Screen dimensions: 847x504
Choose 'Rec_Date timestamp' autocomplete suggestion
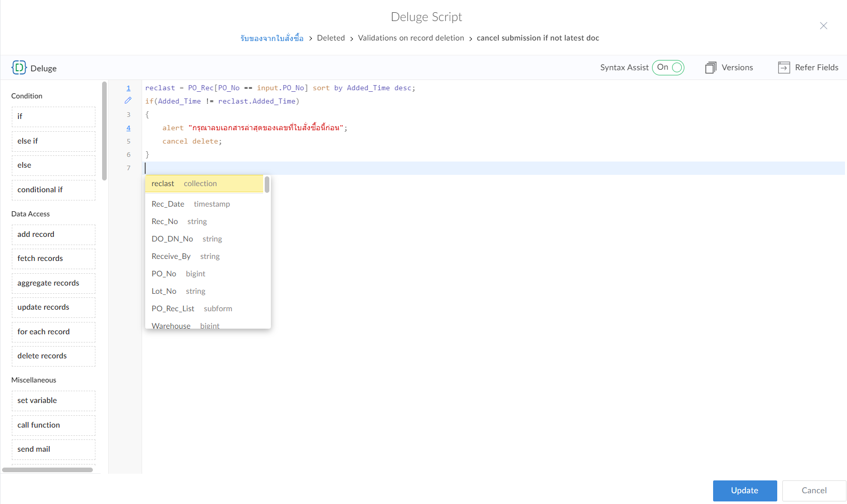coord(204,204)
